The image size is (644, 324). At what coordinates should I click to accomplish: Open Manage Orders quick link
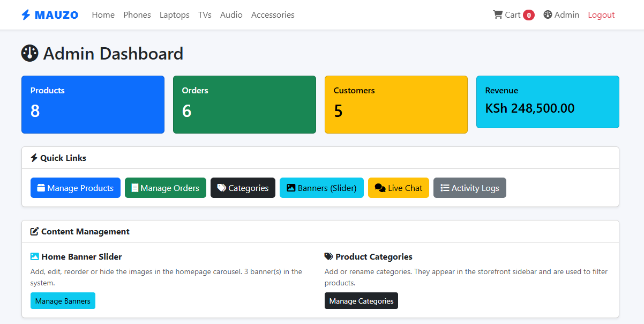(x=166, y=188)
